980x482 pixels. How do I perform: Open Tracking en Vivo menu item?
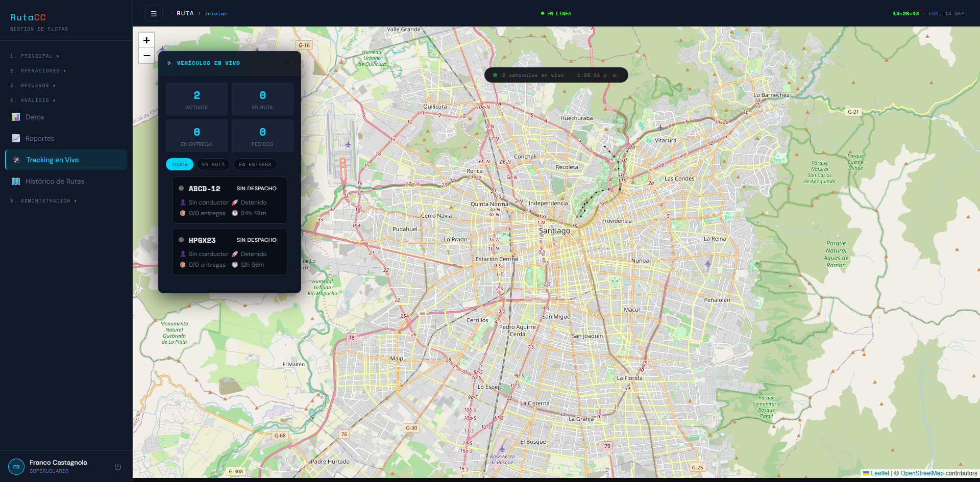66,160
